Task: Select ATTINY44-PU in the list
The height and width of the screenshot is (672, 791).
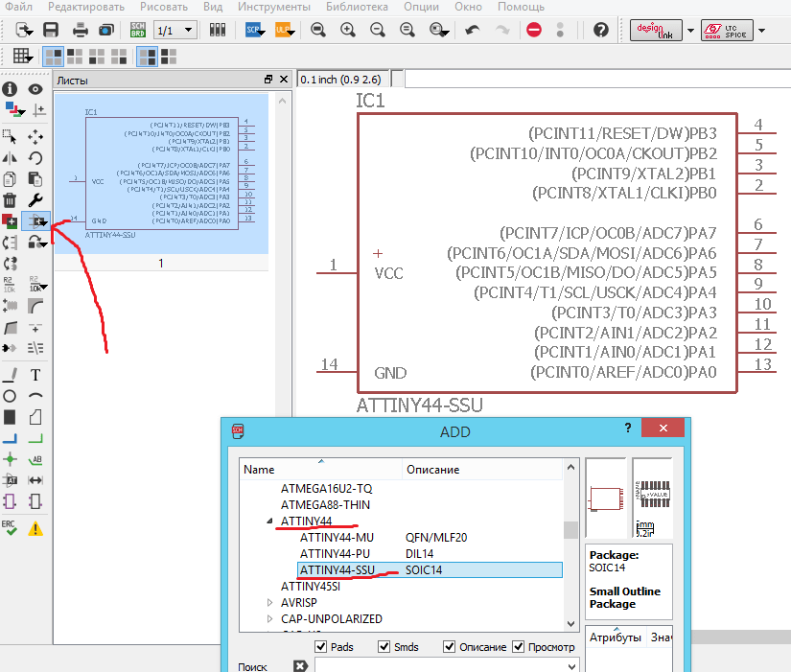Action: click(335, 553)
